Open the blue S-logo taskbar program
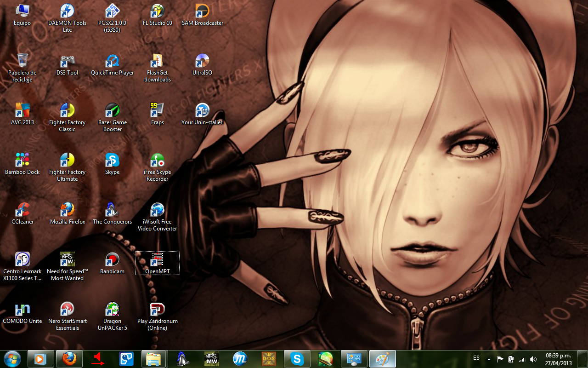The width and height of the screenshot is (588, 368). [x=126, y=359]
